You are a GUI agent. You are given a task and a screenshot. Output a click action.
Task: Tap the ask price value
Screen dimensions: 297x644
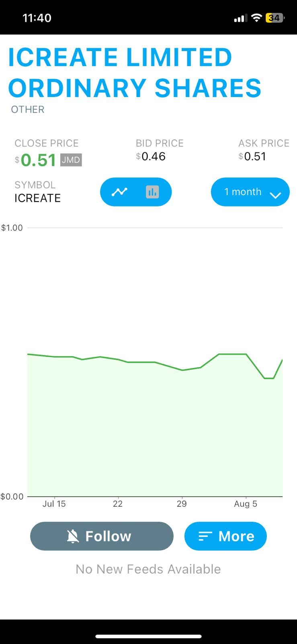coord(255,157)
